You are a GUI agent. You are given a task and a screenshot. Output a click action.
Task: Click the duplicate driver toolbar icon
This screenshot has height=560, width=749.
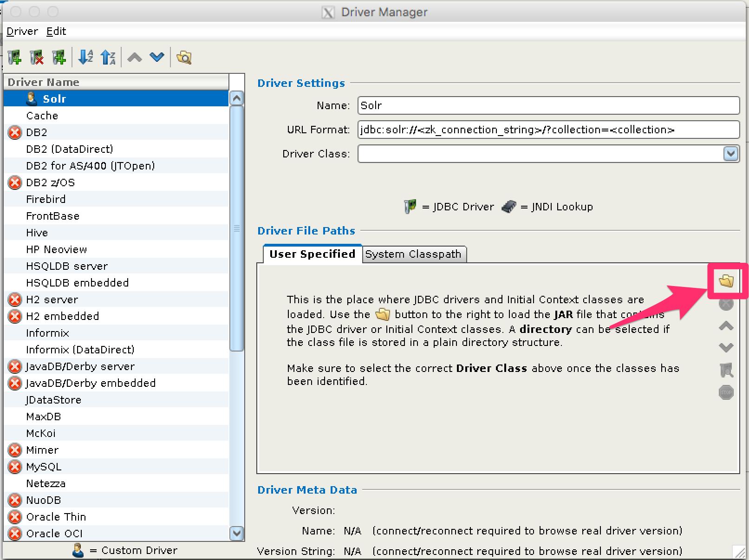tap(59, 58)
